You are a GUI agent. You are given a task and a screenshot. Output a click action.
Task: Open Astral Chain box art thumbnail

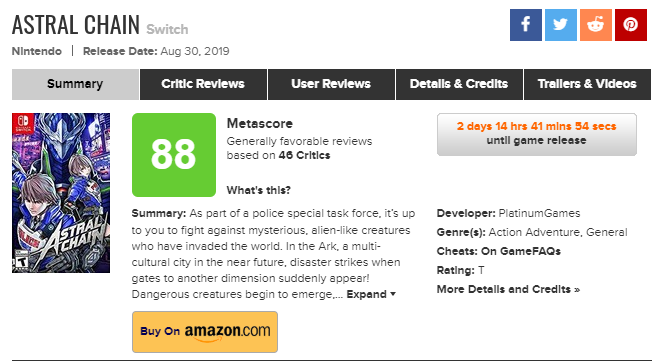[61, 193]
